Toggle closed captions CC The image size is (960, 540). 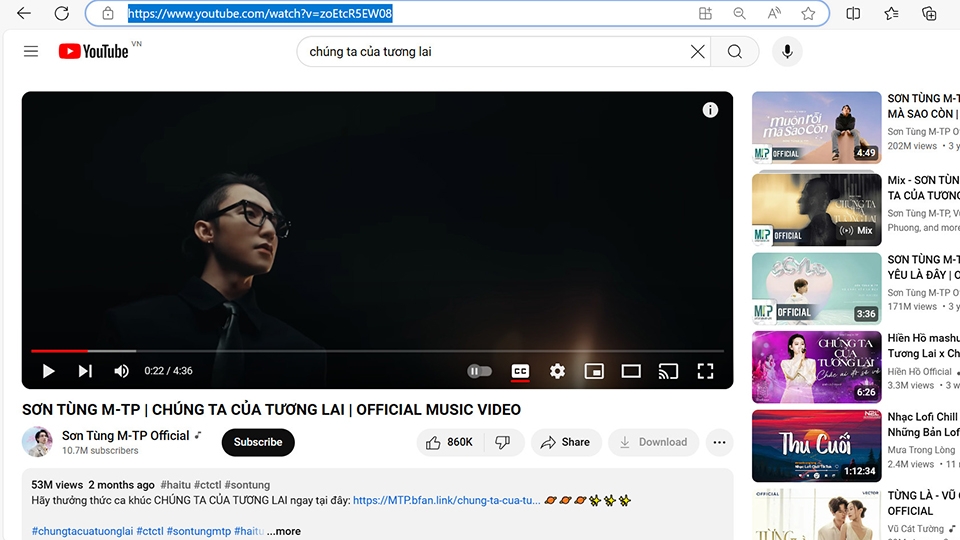520,371
